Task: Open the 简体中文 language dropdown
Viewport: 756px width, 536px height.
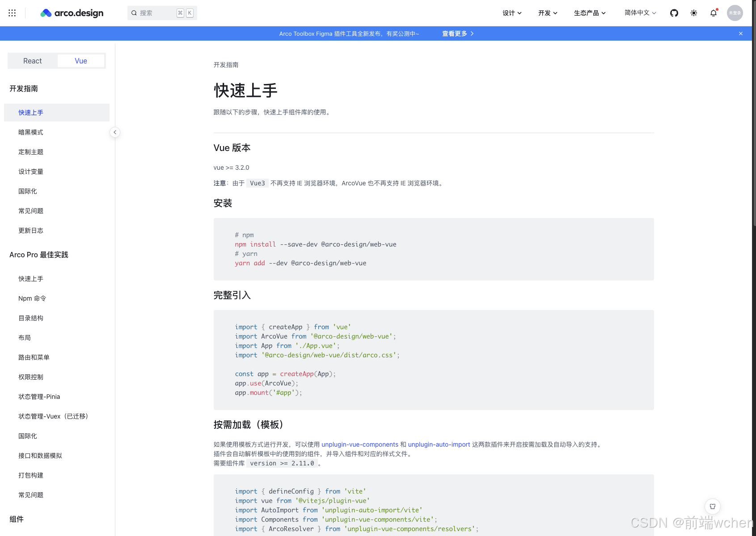Action: tap(639, 13)
